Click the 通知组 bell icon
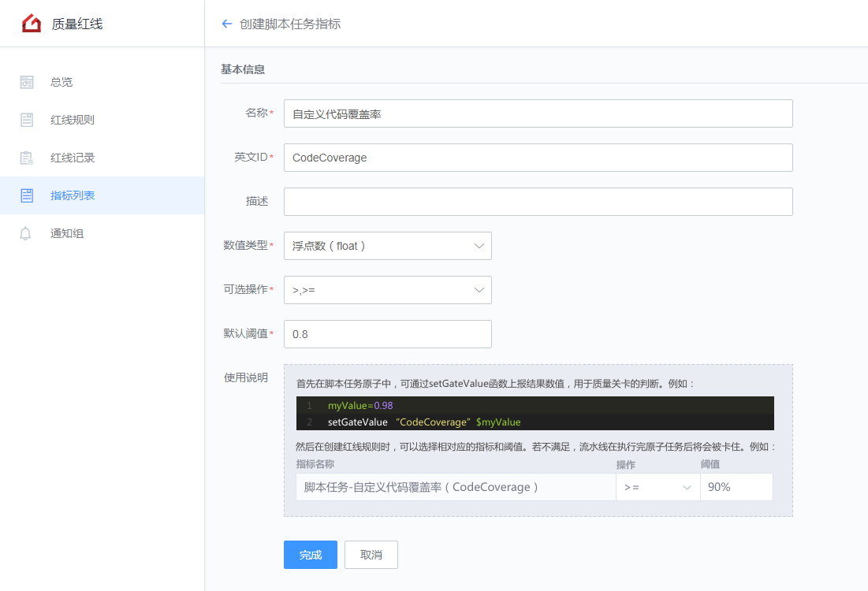 pyautogui.click(x=27, y=233)
